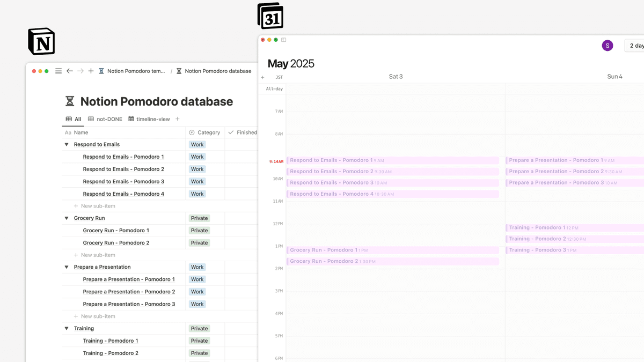Click plus icon beside JST timezone
This screenshot has width=644, height=362.
point(262,77)
